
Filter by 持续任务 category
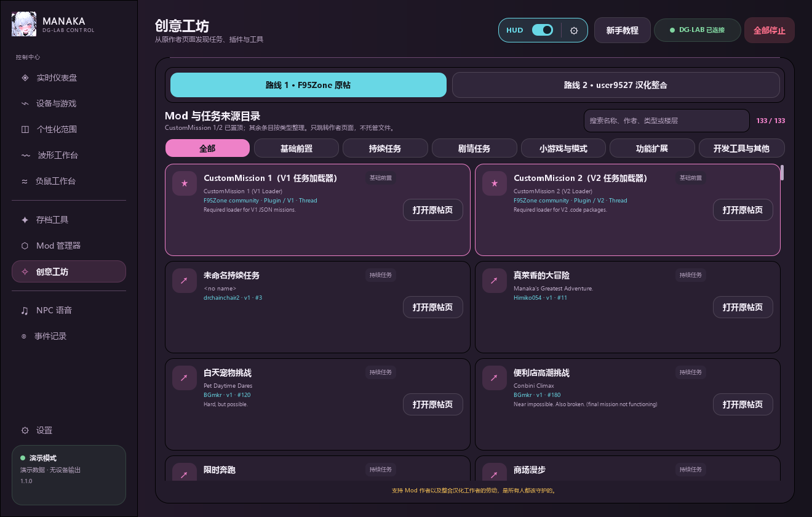point(385,148)
